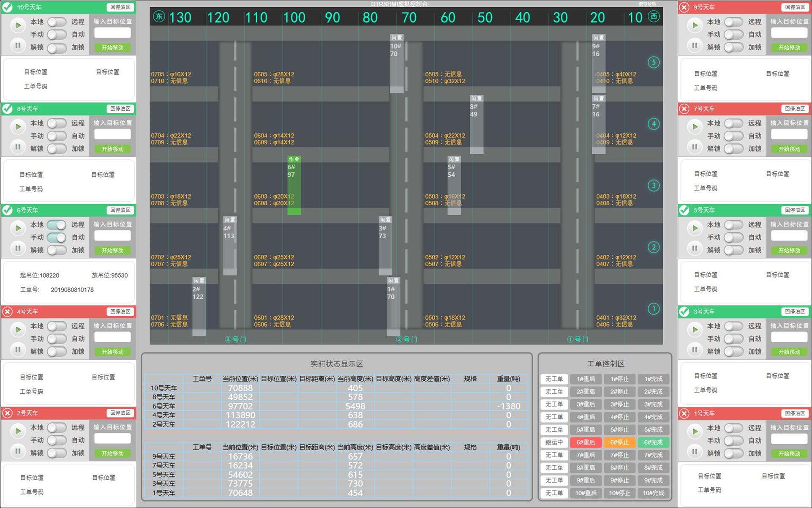Click the orange 6#停止 button
The width and height of the screenshot is (812, 508).
tap(619, 442)
